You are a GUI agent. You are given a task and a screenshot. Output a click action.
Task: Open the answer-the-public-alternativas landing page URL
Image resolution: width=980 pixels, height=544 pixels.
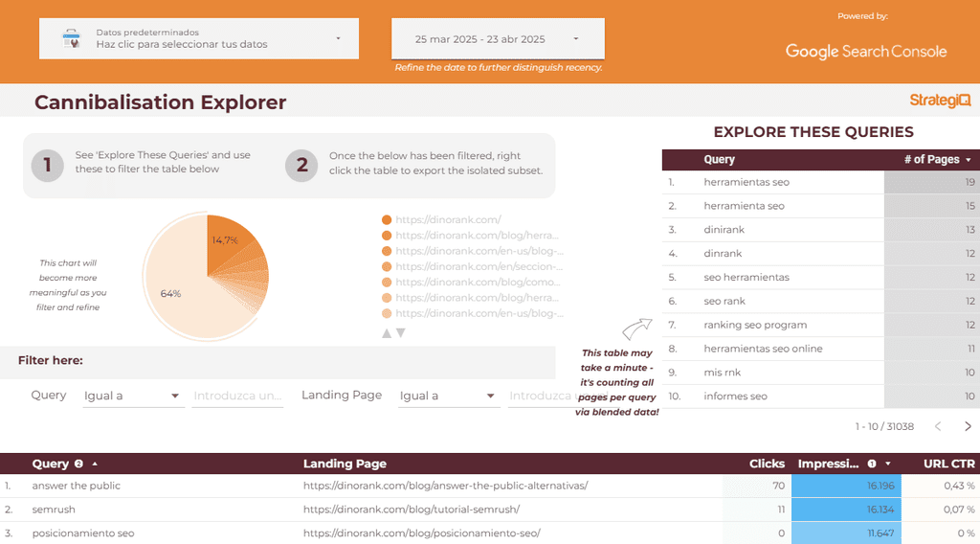446,486
